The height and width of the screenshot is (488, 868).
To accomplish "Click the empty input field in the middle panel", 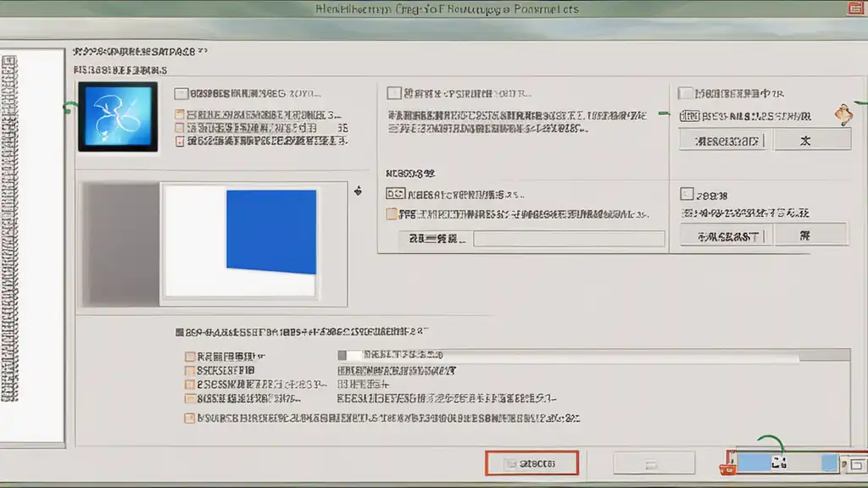I will click(x=569, y=238).
